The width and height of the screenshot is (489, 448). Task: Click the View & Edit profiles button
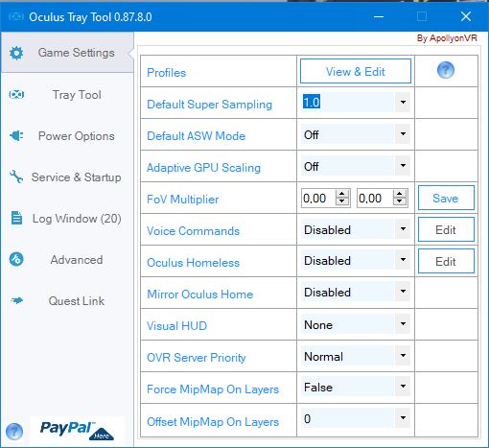pyautogui.click(x=356, y=71)
